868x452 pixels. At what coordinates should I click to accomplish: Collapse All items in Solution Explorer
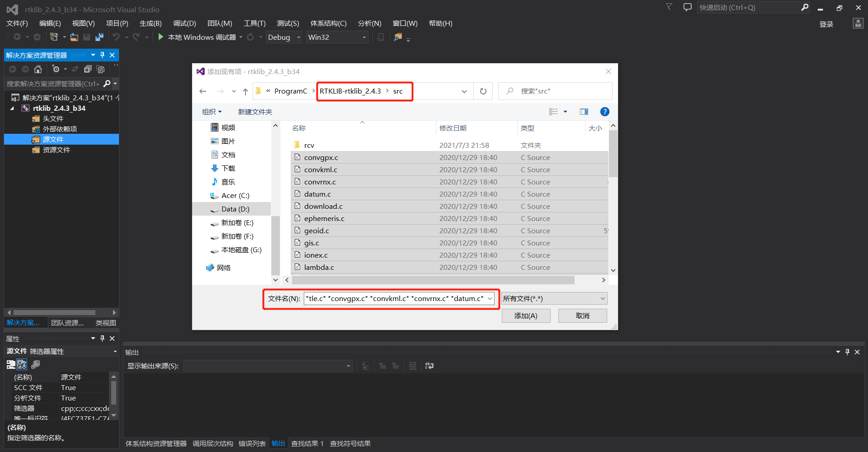[88, 69]
